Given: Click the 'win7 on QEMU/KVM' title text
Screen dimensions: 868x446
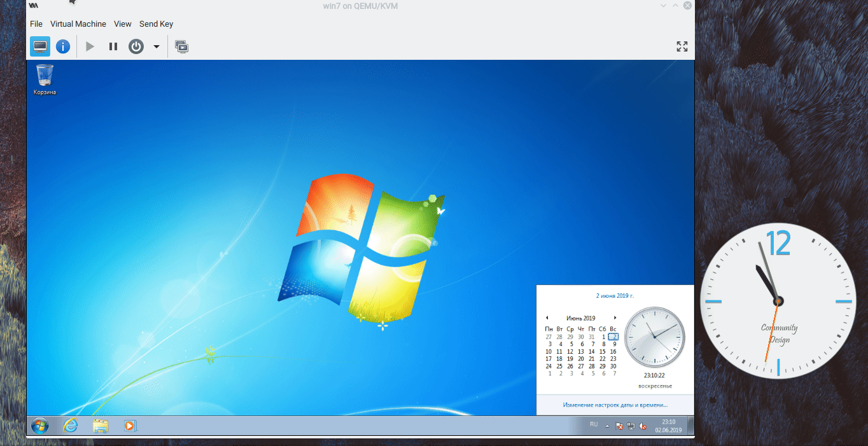Looking at the screenshot, I should point(360,6).
